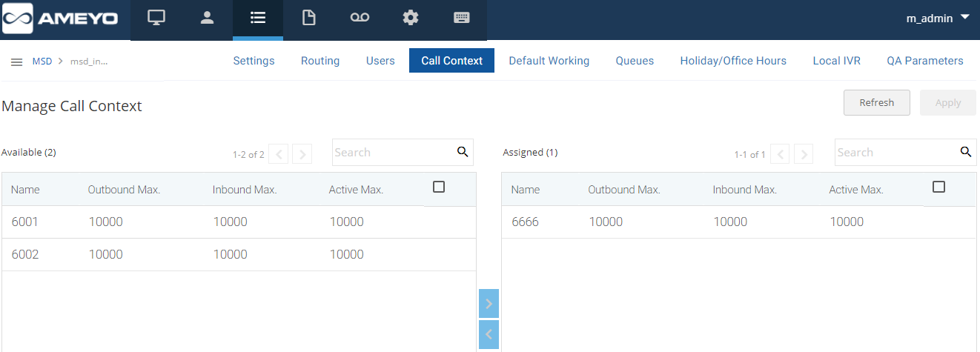Open the hamburger menu next to MSD
This screenshot has height=352, width=980.
[16, 62]
